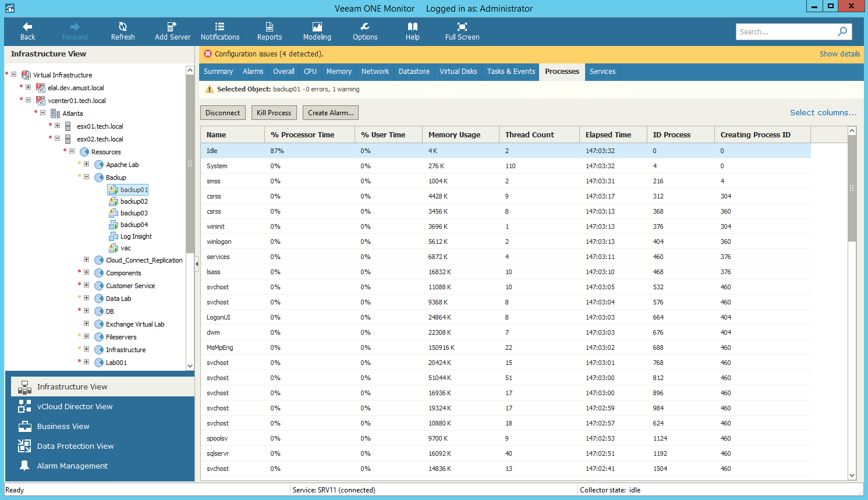
Task: Select the elal.dev.amust.local vCenter icon
Action: (41, 88)
